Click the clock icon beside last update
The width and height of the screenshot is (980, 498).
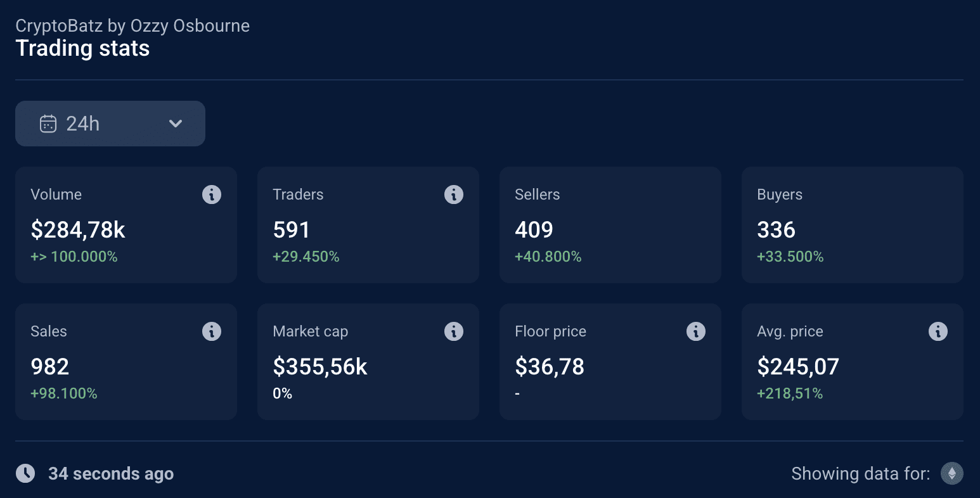pos(25,473)
